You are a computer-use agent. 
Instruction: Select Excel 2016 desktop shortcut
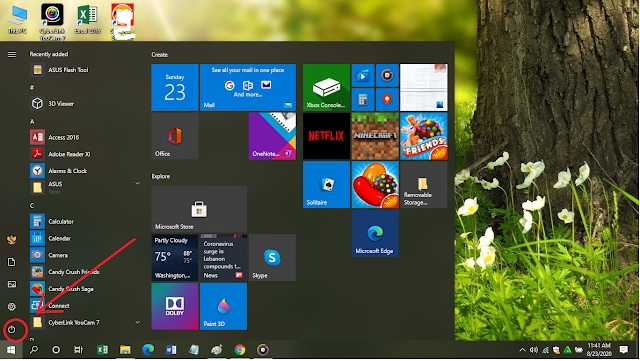(87, 19)
